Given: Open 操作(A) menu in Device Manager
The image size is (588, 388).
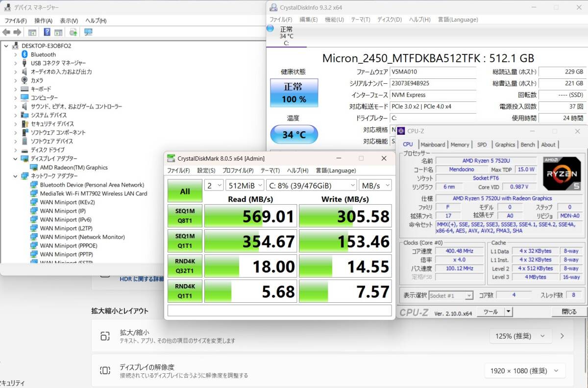Looking at the screenshot, I should coord(43,21).
